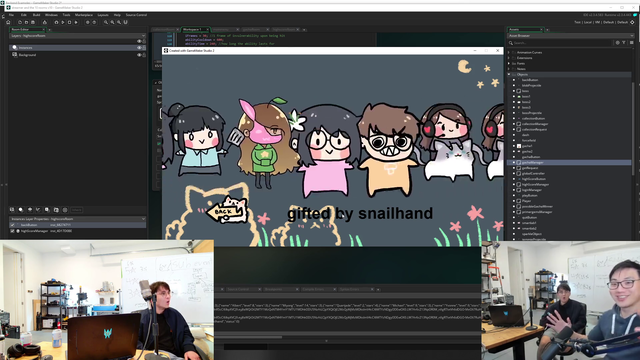The width and height of the screenshot is (640, 360).
Task: Click the filter funnel icon in Asset Browser
Action: tap(624, 42)
